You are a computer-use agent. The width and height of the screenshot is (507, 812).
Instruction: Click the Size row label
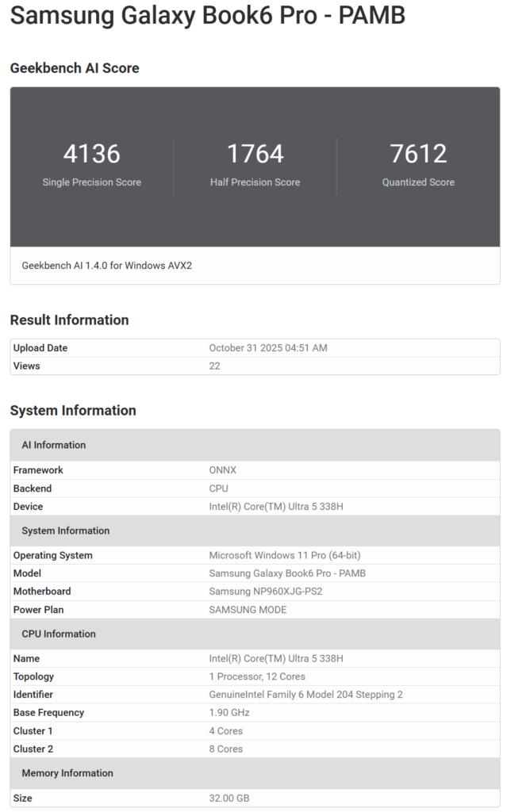click(x=23, y=799)
